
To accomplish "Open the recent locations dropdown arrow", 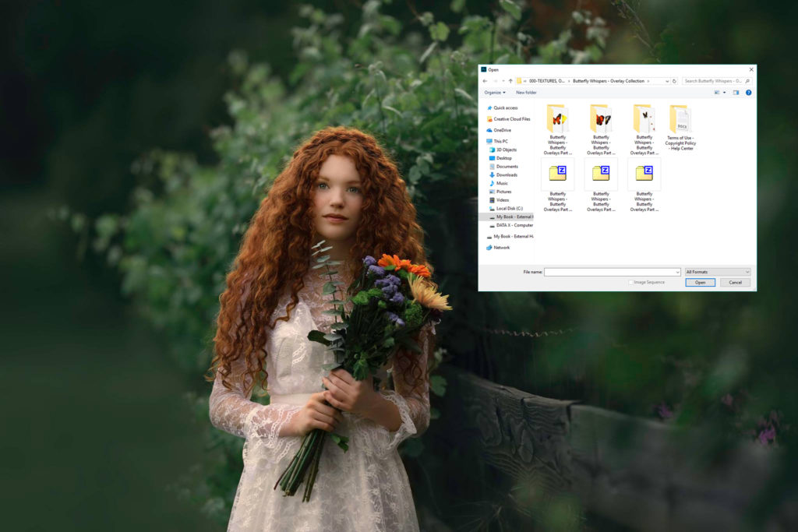I will 503,81.
